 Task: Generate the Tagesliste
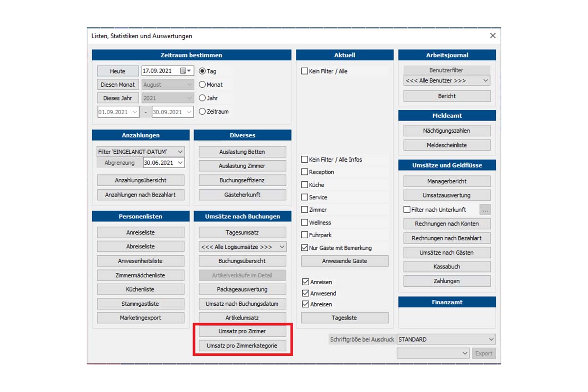click(344, 318)
